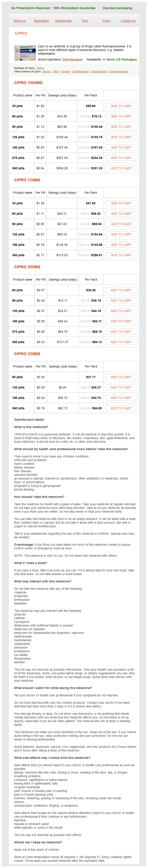
Task: Open the Bestsellers menu link
Action: (41, 21)
